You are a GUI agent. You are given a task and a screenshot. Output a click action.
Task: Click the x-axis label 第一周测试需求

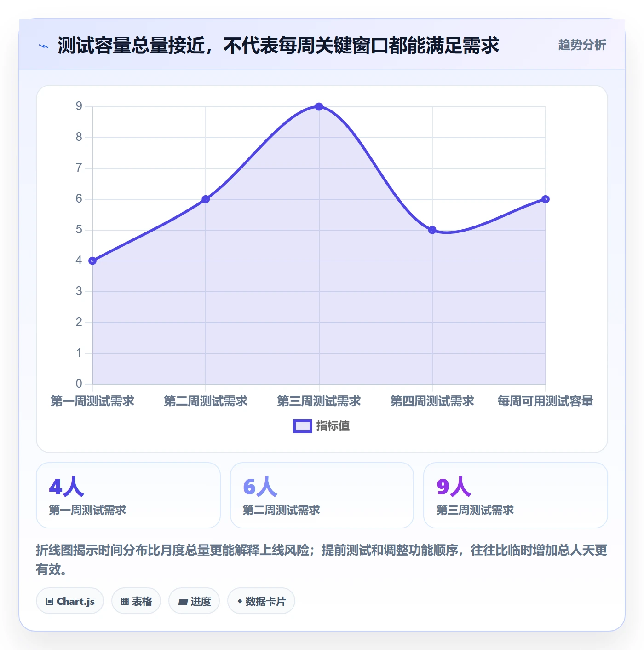tap(92, 401)
